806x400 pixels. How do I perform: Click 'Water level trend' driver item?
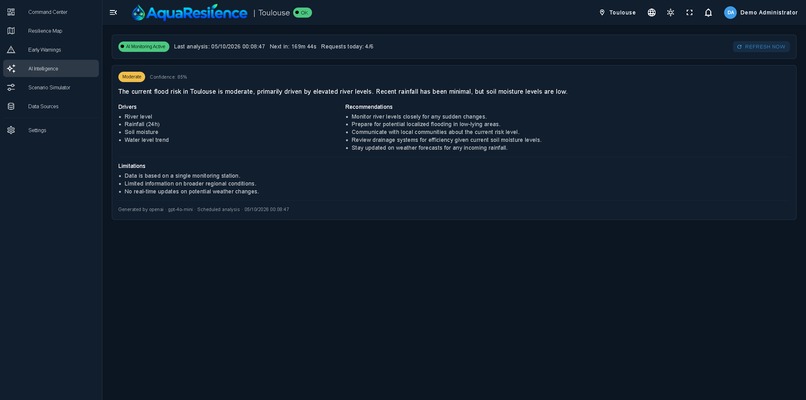coord(146,140)
